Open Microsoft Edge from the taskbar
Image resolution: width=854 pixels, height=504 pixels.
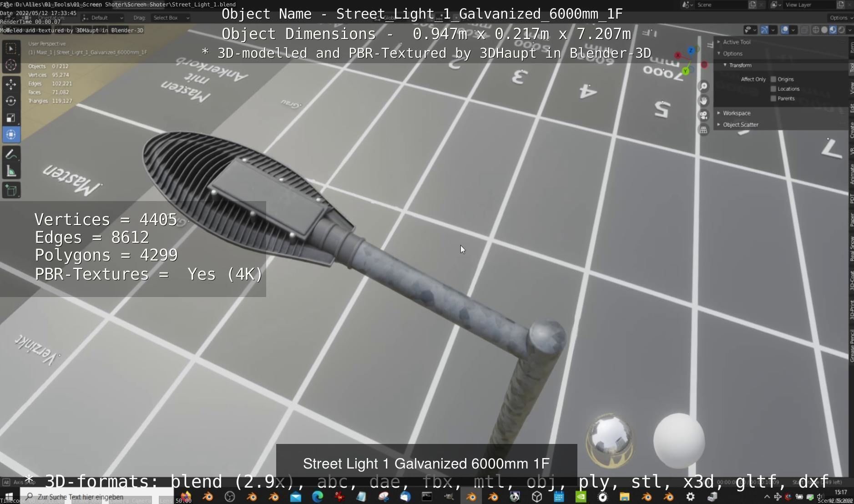coord(318,497)
